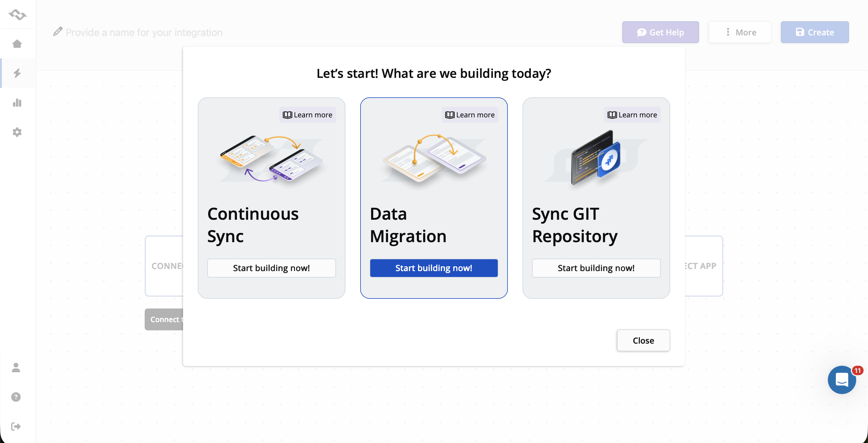Click the Create button

click(815, 32)
